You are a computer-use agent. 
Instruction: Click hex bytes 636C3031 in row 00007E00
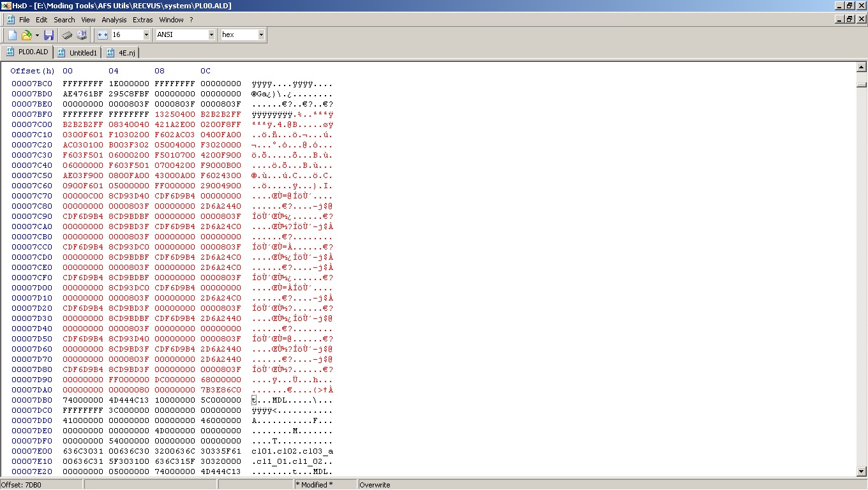[83, 451]
